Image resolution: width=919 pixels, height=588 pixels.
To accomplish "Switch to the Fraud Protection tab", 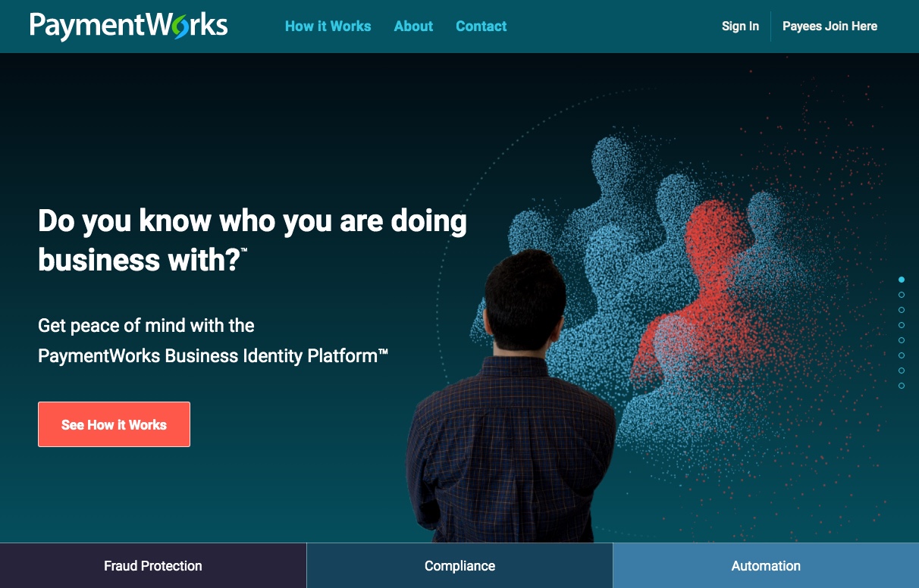I will pos(153,565).
